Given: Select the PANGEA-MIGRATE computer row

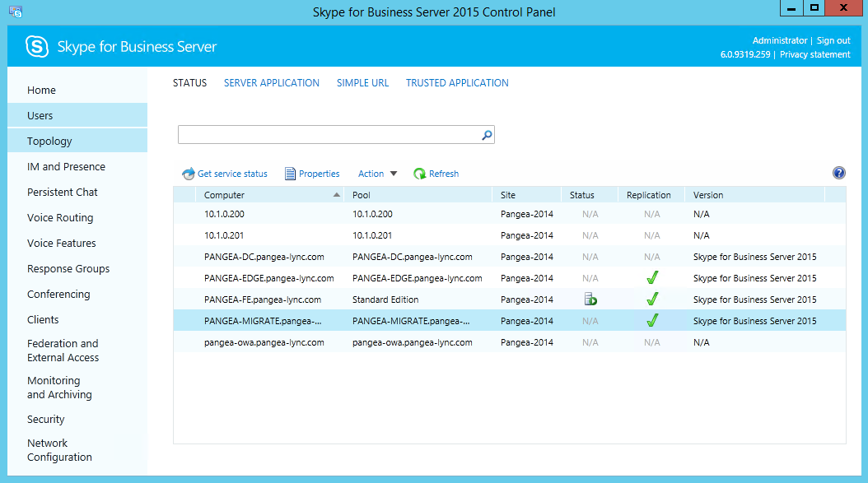Looking at the screenshot, I should point(509,321).
